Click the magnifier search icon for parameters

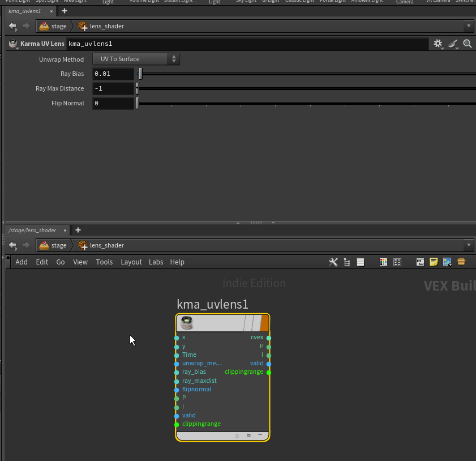click(x=467, y=44)
